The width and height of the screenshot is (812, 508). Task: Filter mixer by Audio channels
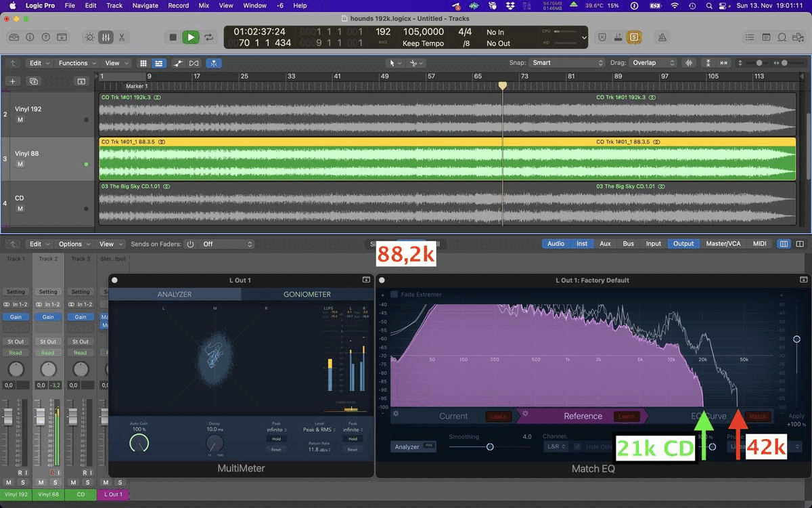coord(556,244)
